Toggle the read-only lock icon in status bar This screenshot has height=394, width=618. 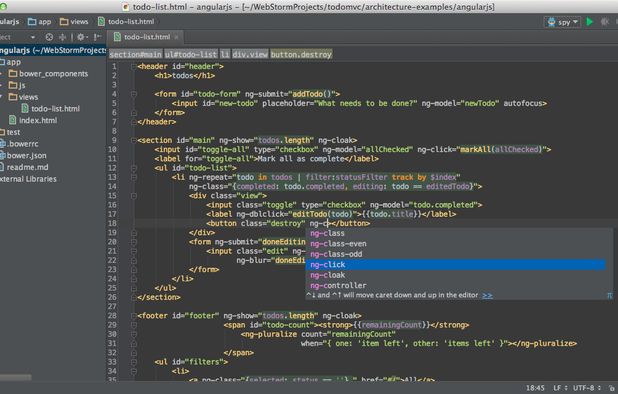(611, 388)
